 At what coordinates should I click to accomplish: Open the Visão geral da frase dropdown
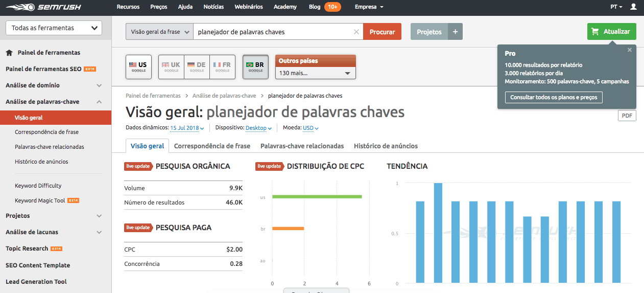159,32
